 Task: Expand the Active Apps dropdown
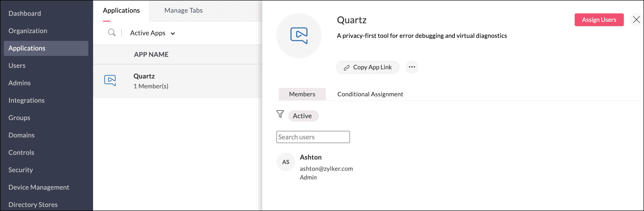[x=153, y=33]
